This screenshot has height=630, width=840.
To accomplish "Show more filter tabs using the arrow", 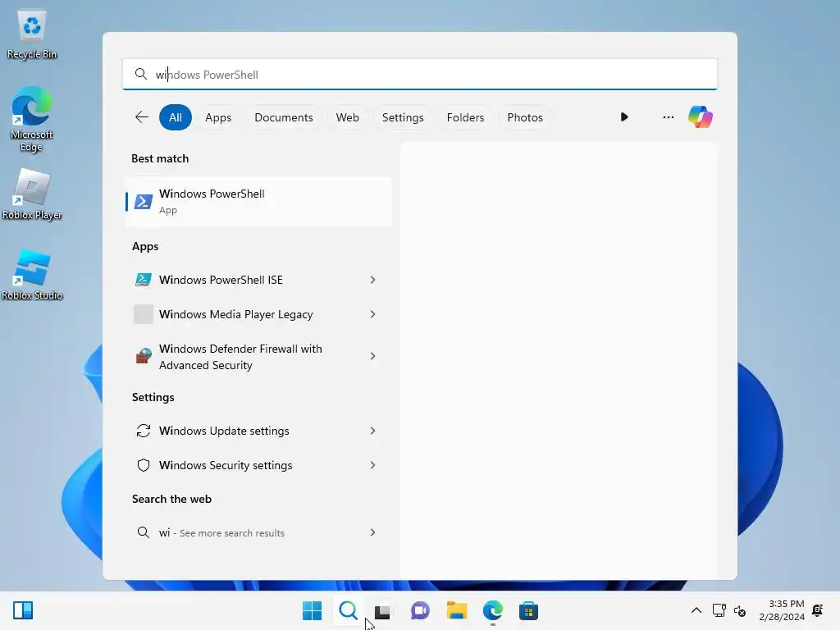I will tap(624, 116).
